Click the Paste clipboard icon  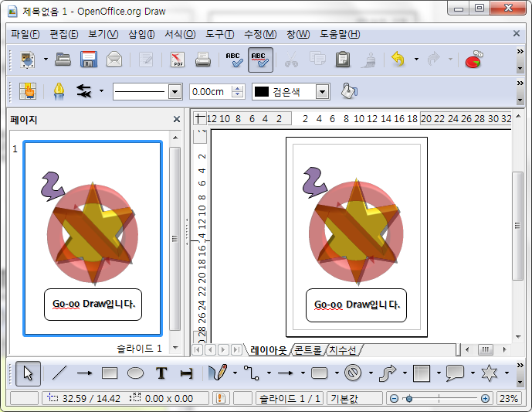pos(343,60)
